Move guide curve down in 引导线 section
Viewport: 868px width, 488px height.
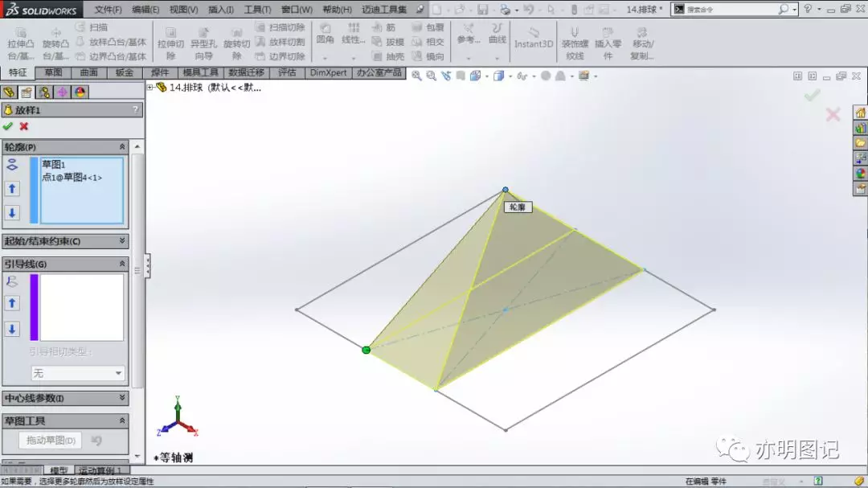click(12, 329)
